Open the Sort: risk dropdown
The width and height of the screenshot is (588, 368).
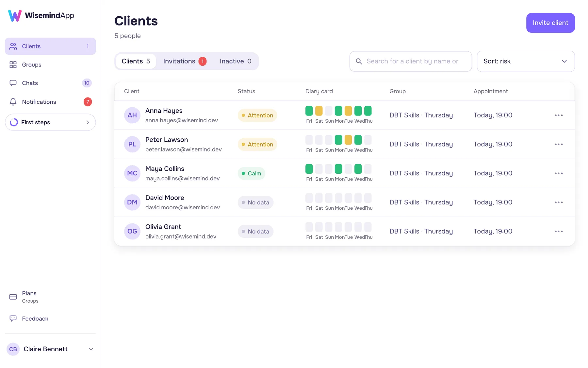(526, 61)
